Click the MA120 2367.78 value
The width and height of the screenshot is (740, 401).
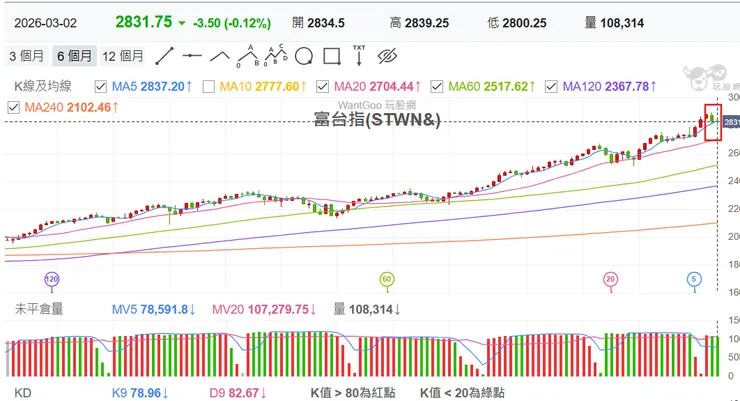point(610,86)
